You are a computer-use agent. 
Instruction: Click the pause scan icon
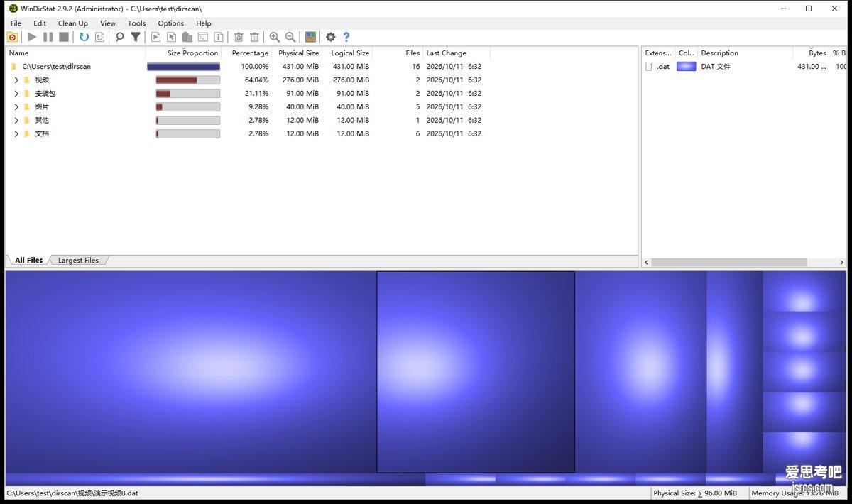48,37
